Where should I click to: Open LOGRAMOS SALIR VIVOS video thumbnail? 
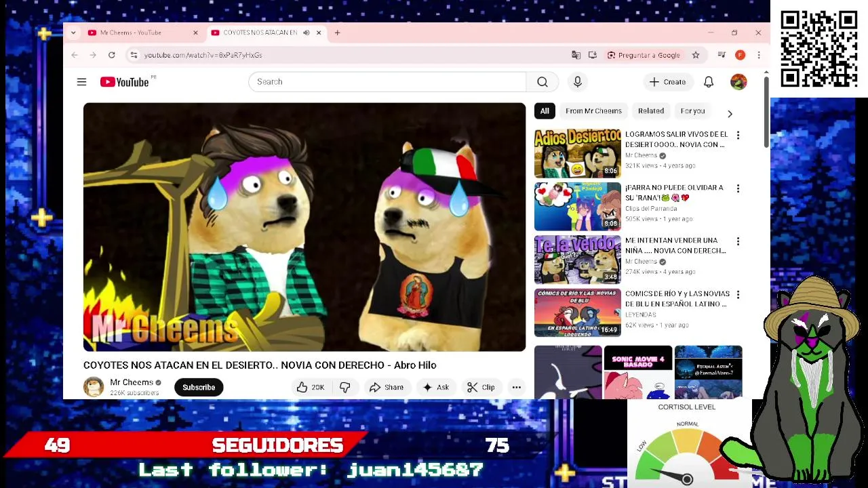(577, 154)
